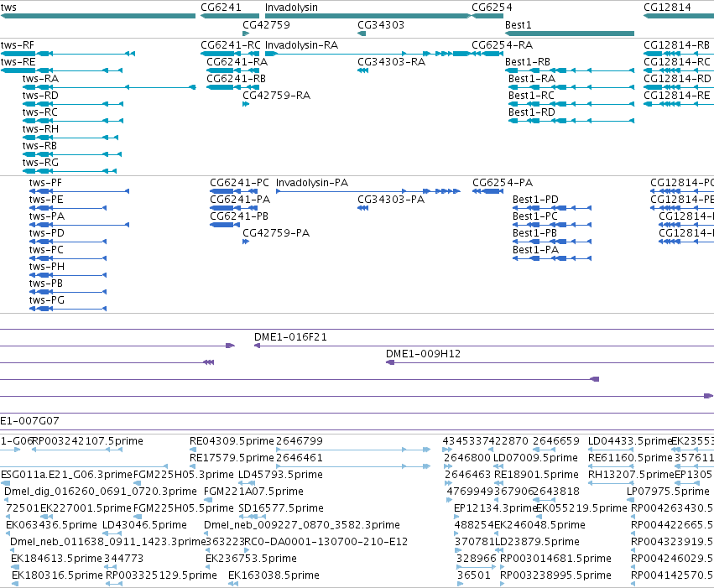Click protein tws-PG
This screenshot has height=588, width=714.
coord(47,300)
